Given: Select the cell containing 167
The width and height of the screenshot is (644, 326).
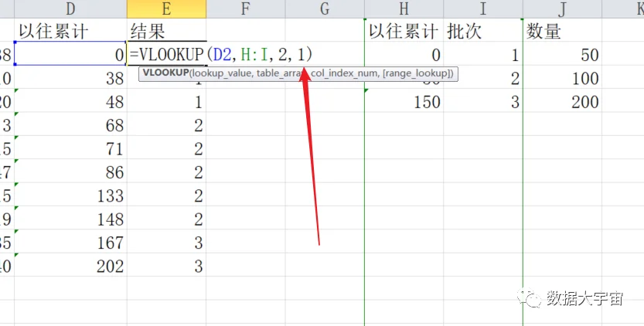Looking at the screenshot, I should [70, 242].
